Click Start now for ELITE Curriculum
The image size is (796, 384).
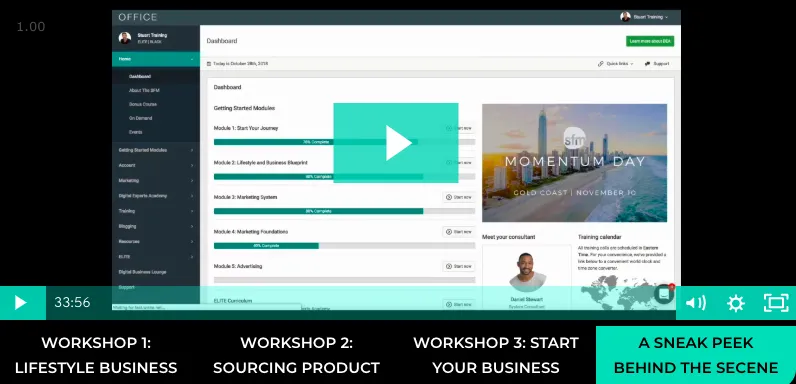pos(458,304)
